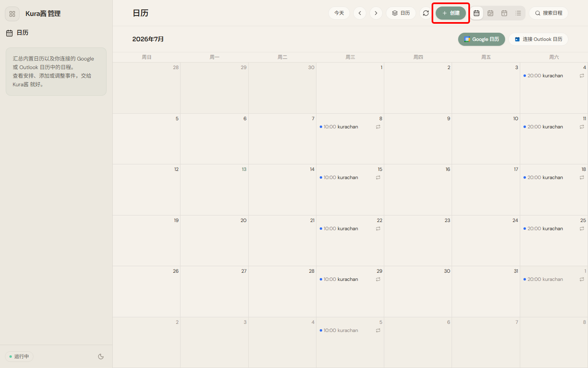588x368 pixels.
Task: Click the repeat icon on the August 5 event
Action: 378,330
